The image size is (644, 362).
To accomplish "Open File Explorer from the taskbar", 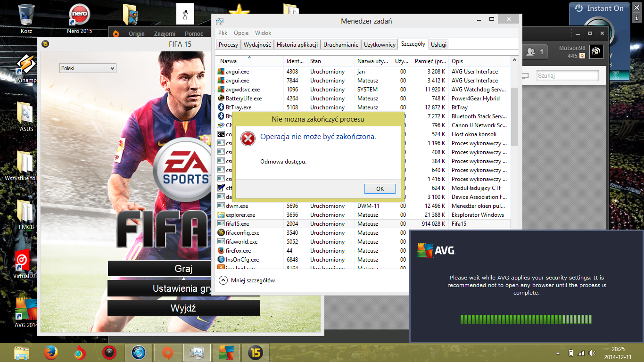I will pyautogui.click(x=22, y=353).
